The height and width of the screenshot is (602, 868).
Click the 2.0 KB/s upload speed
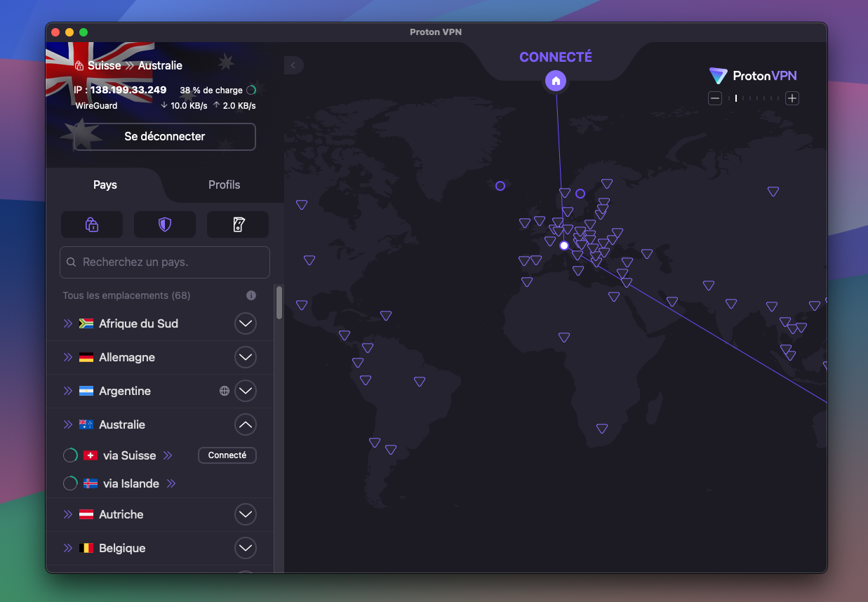239,106
